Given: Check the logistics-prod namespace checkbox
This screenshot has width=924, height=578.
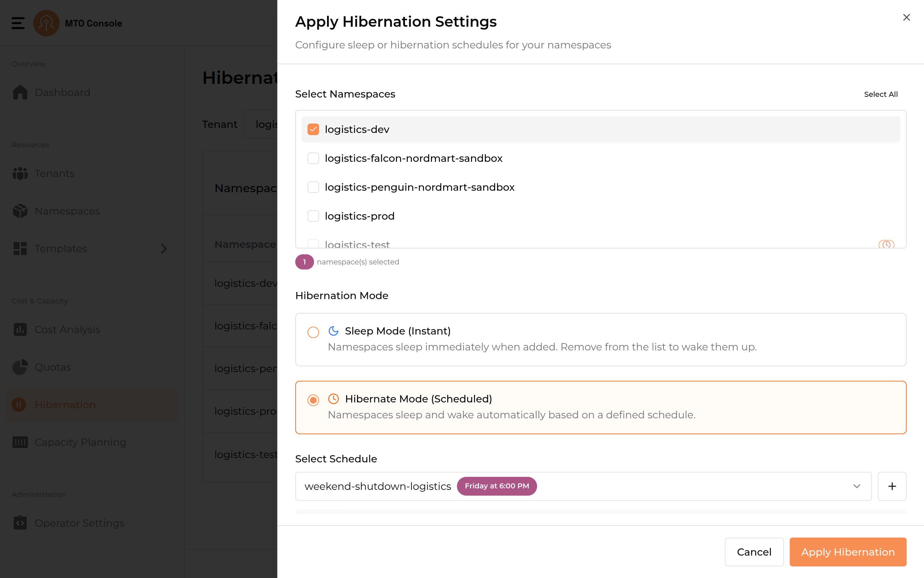Looking at the screenshot, I should (x=313, y=216).
